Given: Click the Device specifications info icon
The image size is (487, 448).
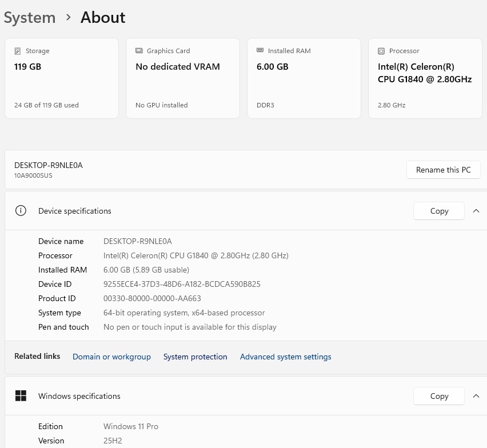Looking at the screenshot, I should pos(21,211).
